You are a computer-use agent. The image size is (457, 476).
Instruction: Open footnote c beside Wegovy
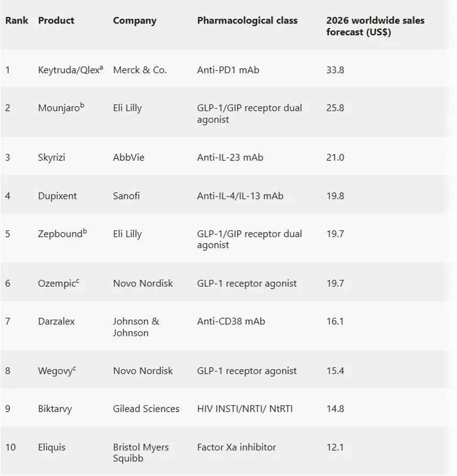(x=74, y=368)
